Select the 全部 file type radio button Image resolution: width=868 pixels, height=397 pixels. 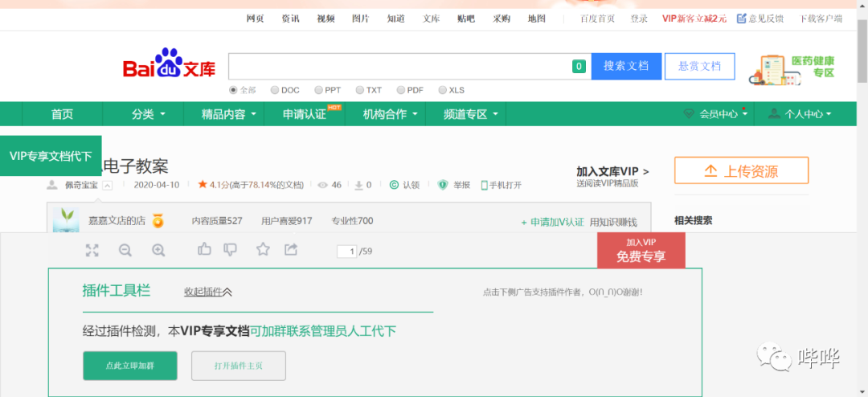pyautogui.click(x=233, y=90)
